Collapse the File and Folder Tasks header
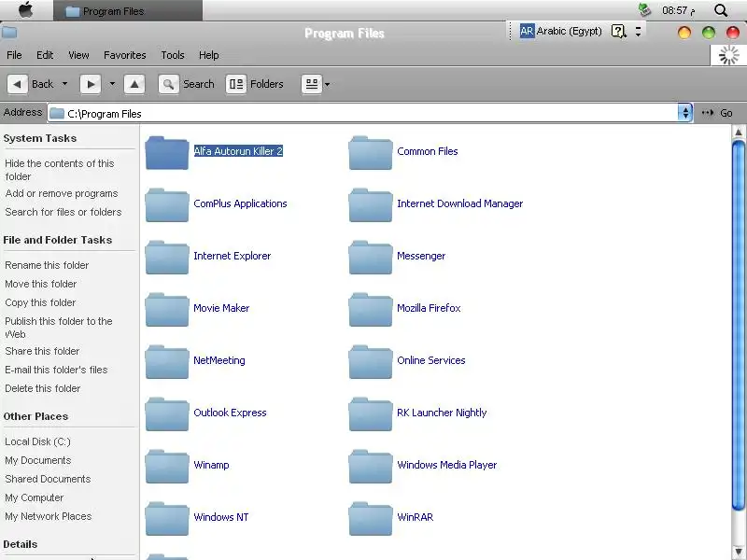Image resolution: width=747 pixels, height=560 pixels. point(58,240)
